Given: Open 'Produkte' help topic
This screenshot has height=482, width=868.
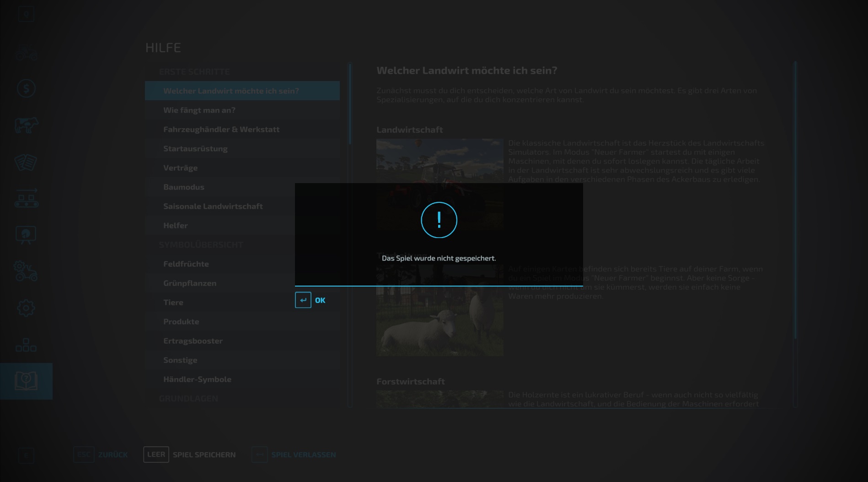Looking at the screenshot, I should click(242, 321).
